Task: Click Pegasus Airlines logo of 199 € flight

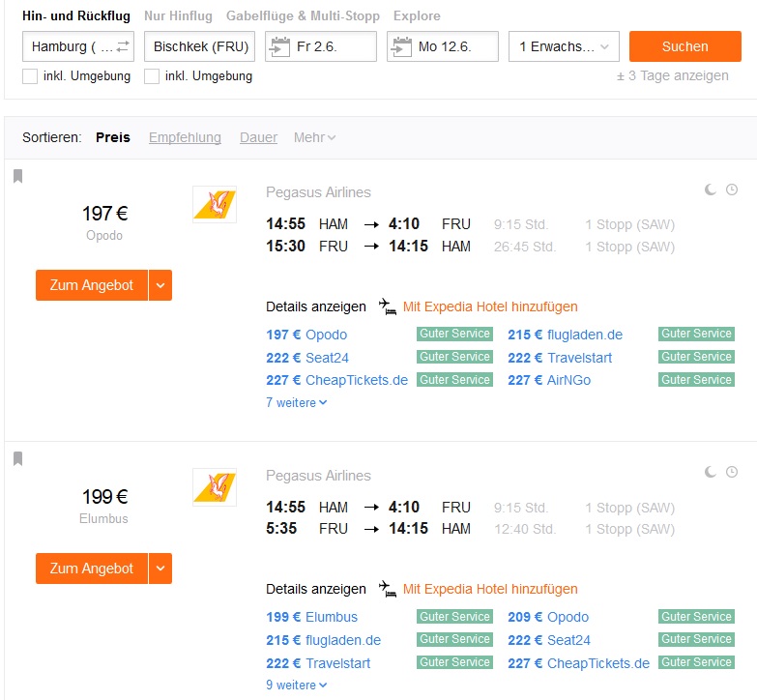Action: coord(215,487)
